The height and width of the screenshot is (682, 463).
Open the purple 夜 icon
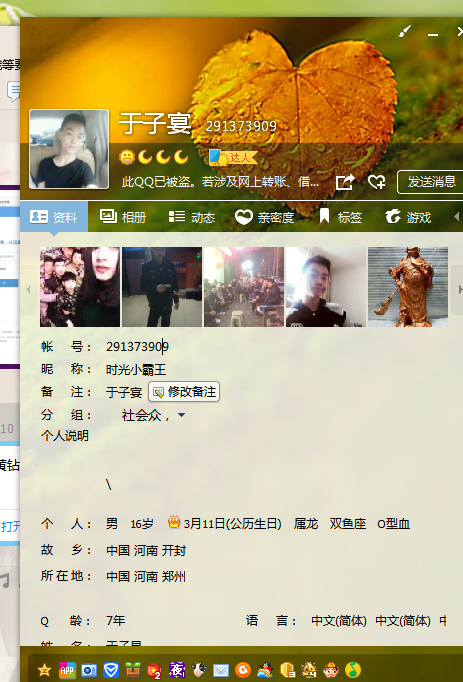click(x=177, y=670)
